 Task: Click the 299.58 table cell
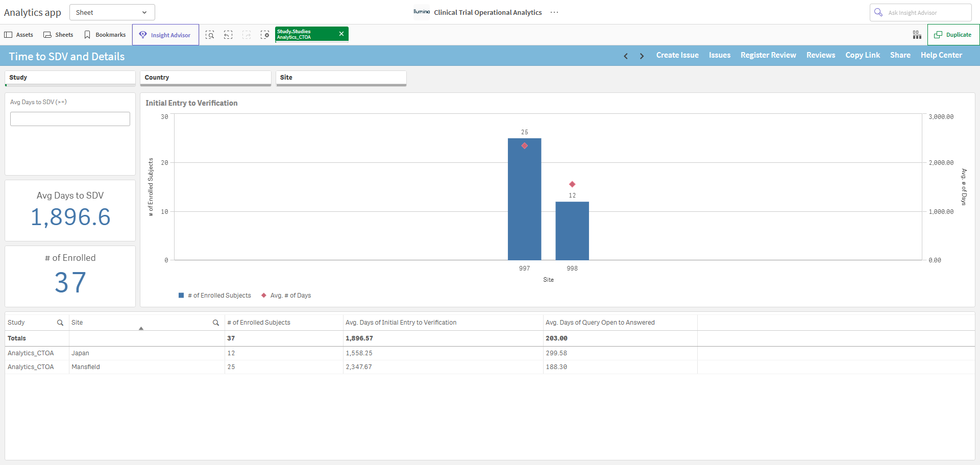(x=556, y=353)
